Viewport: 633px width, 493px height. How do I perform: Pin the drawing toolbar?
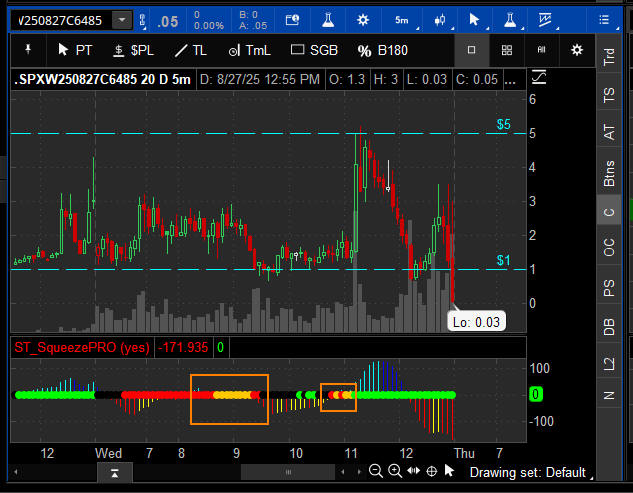coord(28,50)
